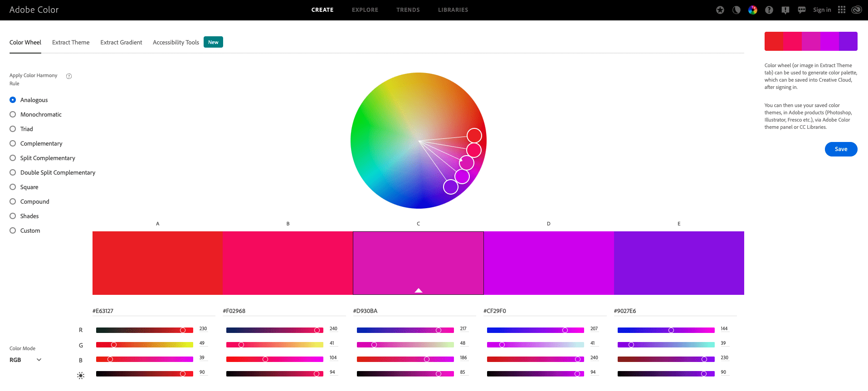Click the Creative Cloud icon
The width and height of the screenshot is (868, 391).
[857, 10]
